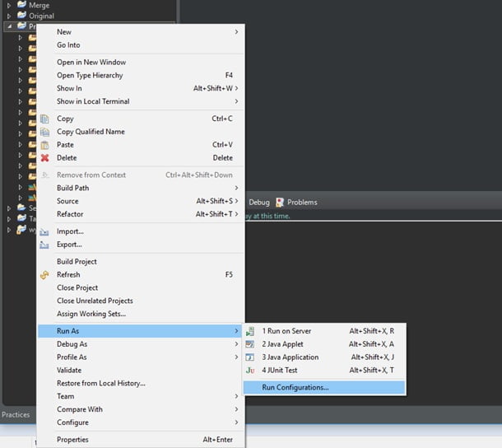The image size is (502, 448).
Task: Click the Original project folder icon
Action: [21, 15]
